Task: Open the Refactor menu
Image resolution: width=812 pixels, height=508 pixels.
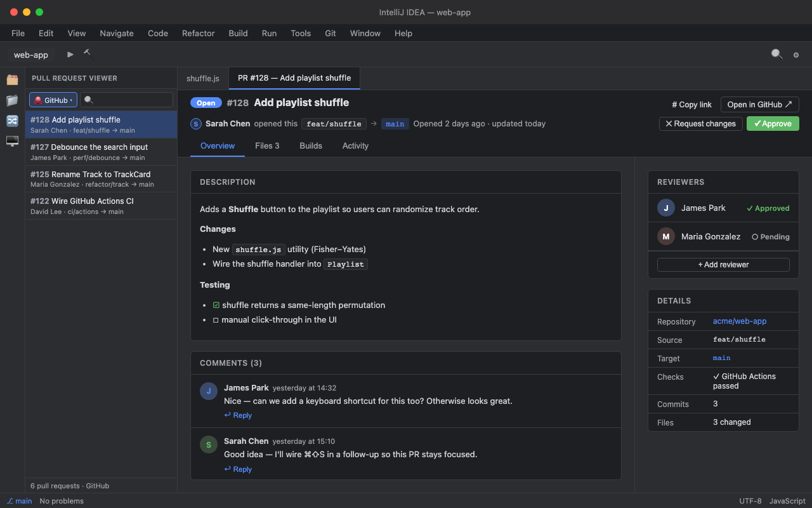Action: pos(199,33)
